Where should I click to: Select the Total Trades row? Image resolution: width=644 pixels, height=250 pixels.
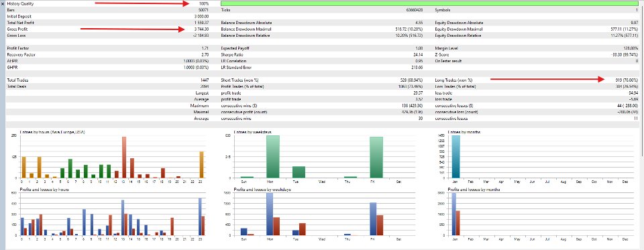(x=108, y=80)
